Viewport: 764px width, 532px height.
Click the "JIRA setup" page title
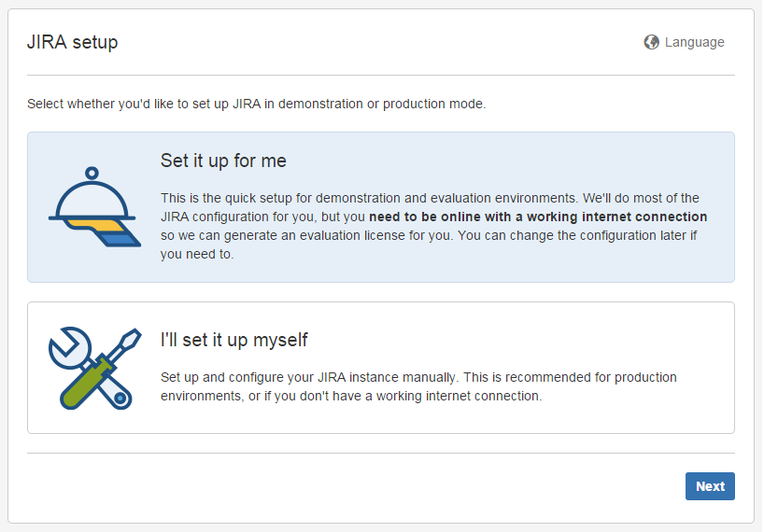pos(73,42)
